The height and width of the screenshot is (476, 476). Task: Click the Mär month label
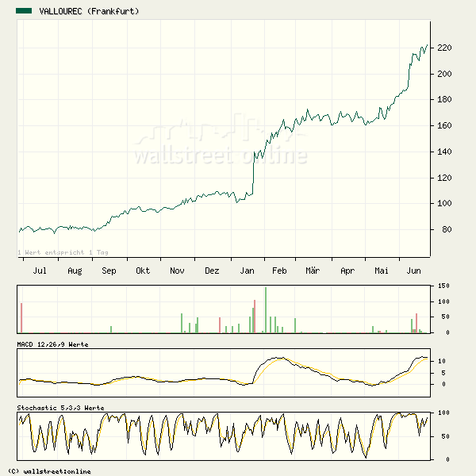coord(313,271)
